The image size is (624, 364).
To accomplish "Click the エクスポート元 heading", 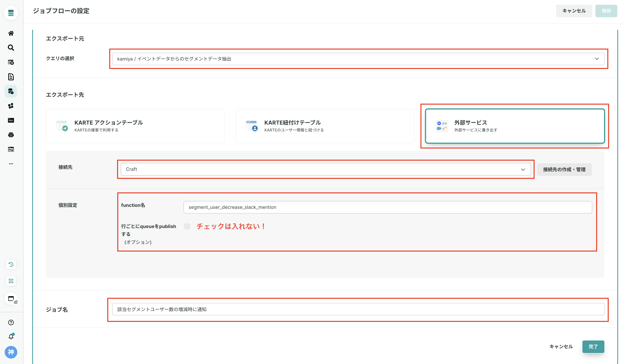I will click(65, 39).
